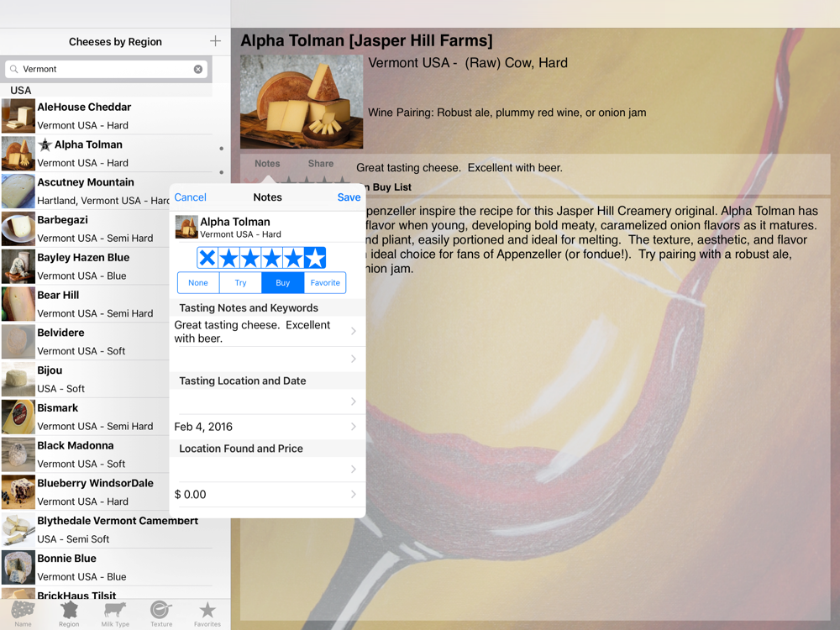Select the Try list option
Image resolution: width=840 pixels, height=630 pixels.
[x=240, y=283]
